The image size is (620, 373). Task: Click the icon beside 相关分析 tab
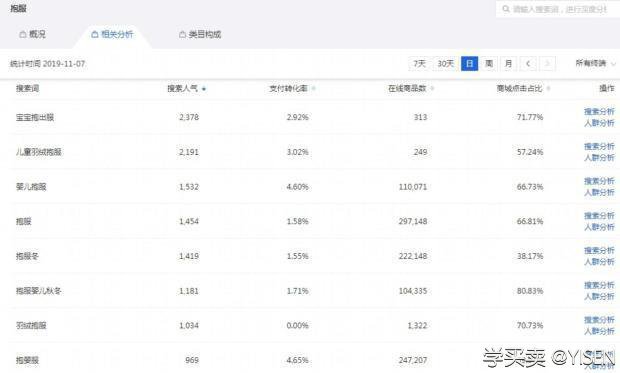click(x=95, y=34)
